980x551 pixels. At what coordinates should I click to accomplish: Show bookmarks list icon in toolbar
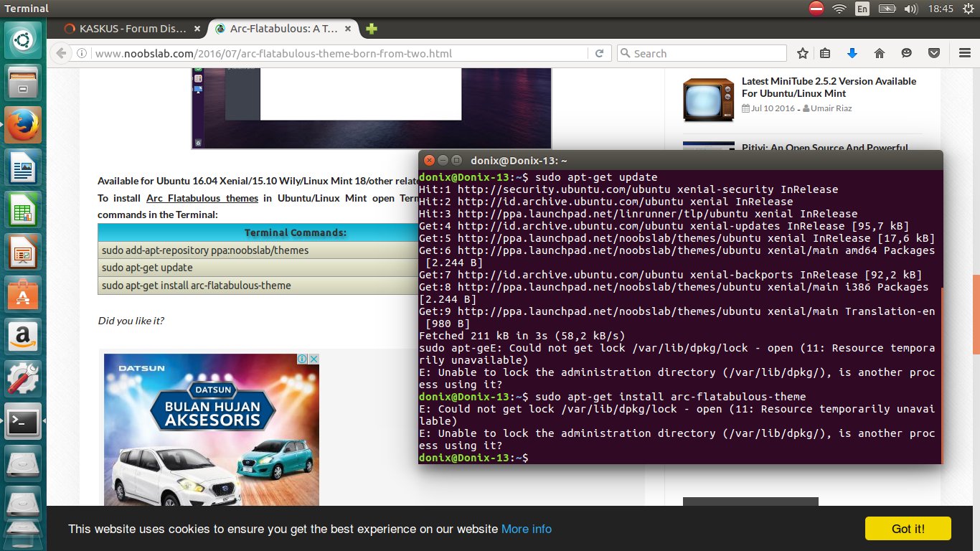(x=825, y=53)
